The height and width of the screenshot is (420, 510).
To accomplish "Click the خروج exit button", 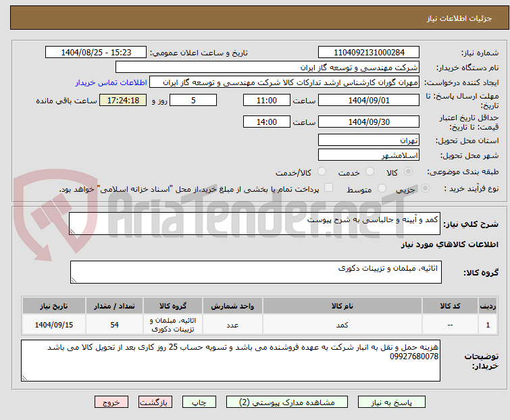I will (x=111, y=402).
